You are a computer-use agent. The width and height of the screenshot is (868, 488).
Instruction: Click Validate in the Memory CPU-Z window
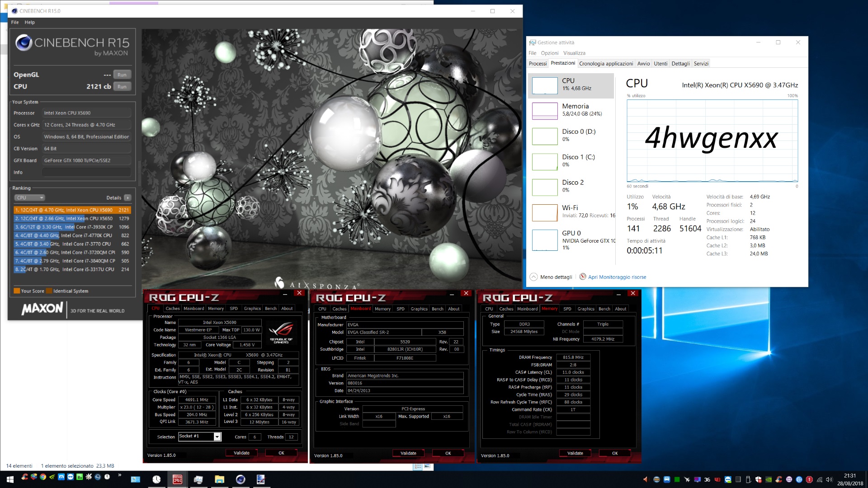tap(575, 453)
